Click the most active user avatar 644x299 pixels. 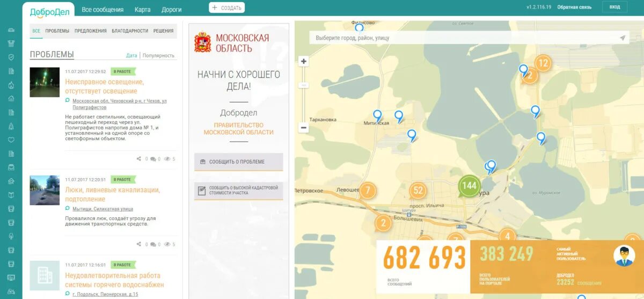pos(624,256)
